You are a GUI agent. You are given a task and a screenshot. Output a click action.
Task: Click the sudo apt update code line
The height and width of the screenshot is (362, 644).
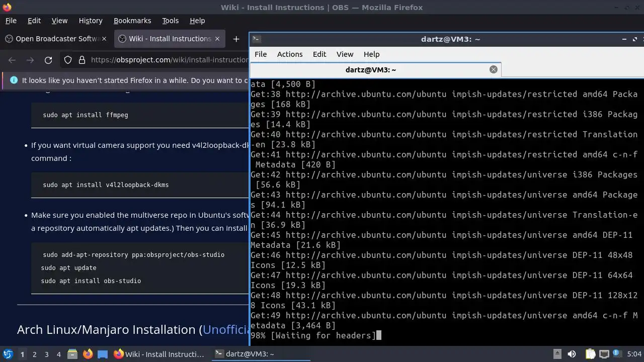69,268
